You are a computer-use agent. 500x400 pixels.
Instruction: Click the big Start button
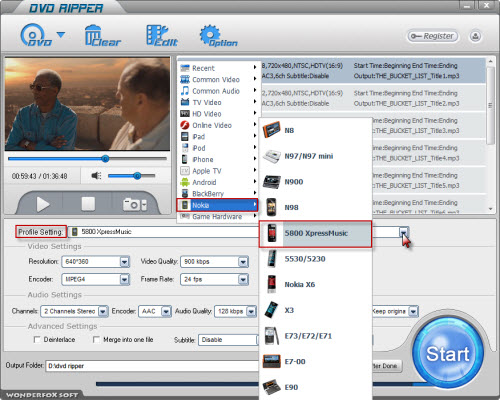coord(448,353)
